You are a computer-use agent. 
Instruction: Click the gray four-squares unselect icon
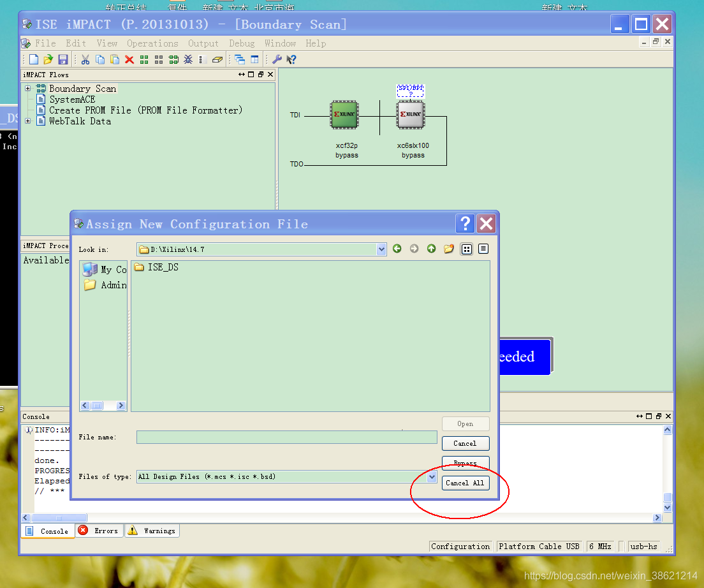tap(159, 59)
